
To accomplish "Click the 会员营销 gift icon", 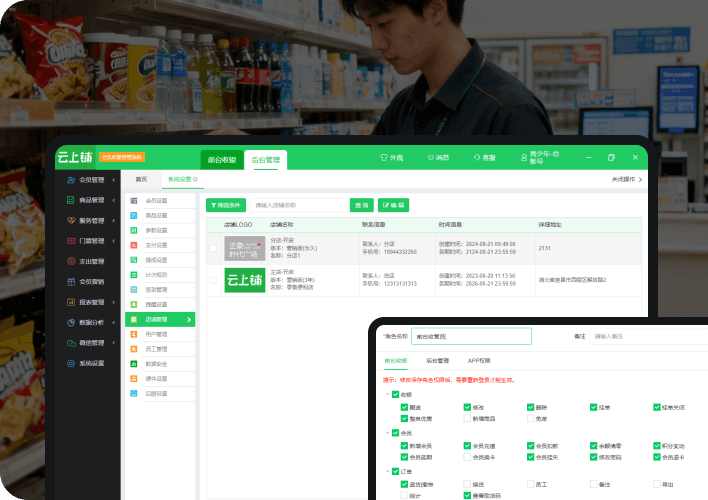I will pos(71,281).
